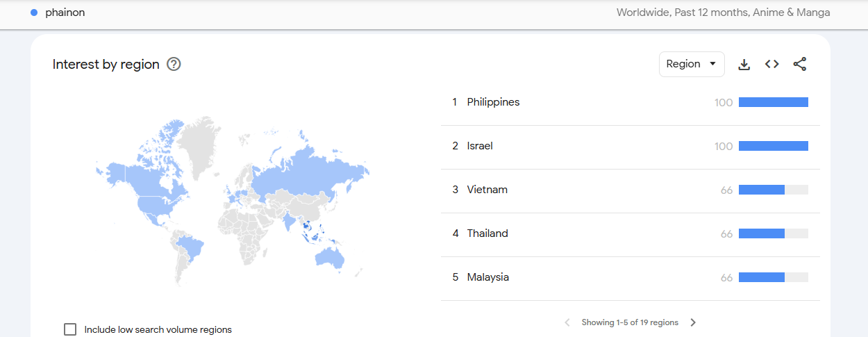The image size is (868, 337).
Task: Open the embed code icon
Action: (771, 64)
